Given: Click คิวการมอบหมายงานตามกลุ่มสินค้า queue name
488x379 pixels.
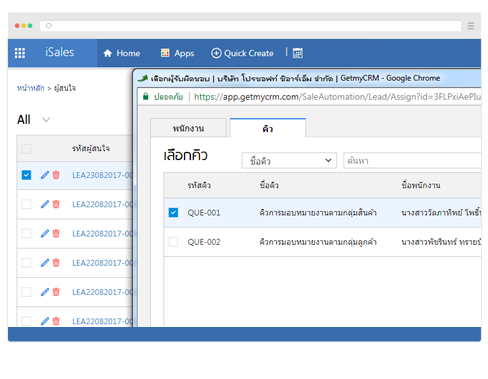Looking at the screenshot, I should coord(318,213).
